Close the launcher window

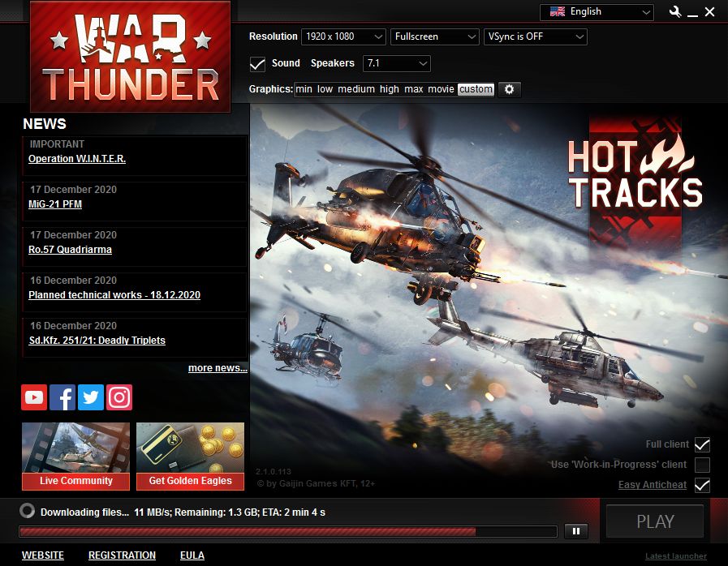click(709, 12)
